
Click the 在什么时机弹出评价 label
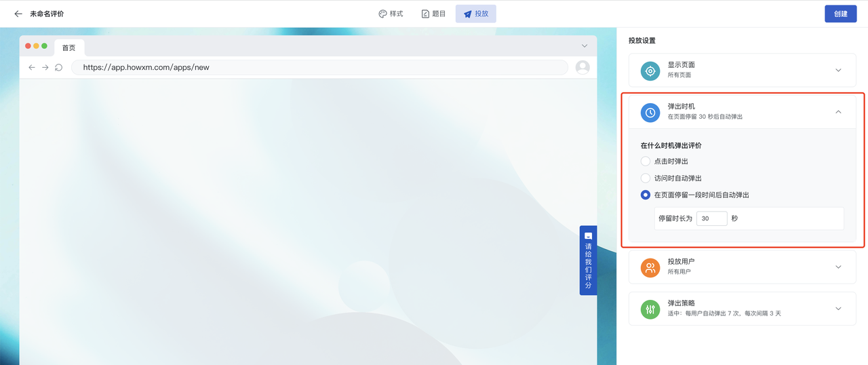click(x=671, y=145)
